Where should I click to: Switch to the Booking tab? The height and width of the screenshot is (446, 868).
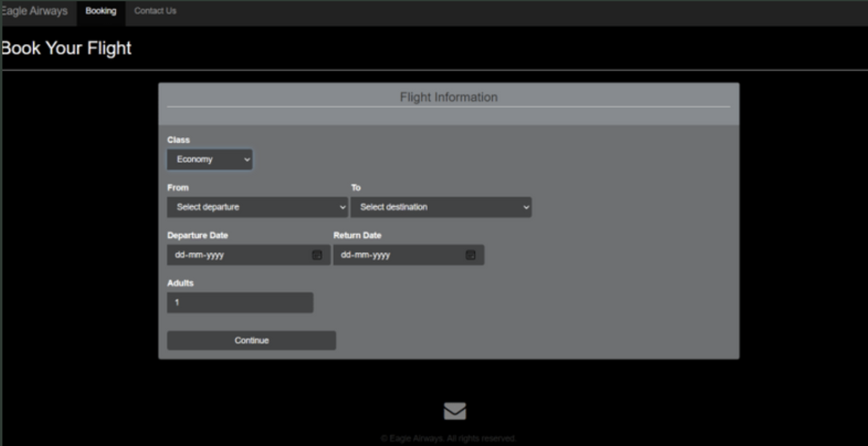(101, 11)
